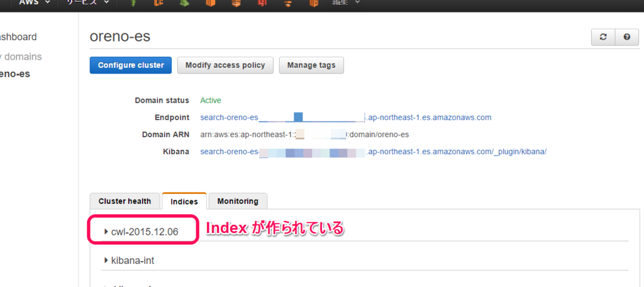The width and height of the screenshot is (644, 287).
Task: Open the サービス dropdown in top bar
Action: [88, 2]
